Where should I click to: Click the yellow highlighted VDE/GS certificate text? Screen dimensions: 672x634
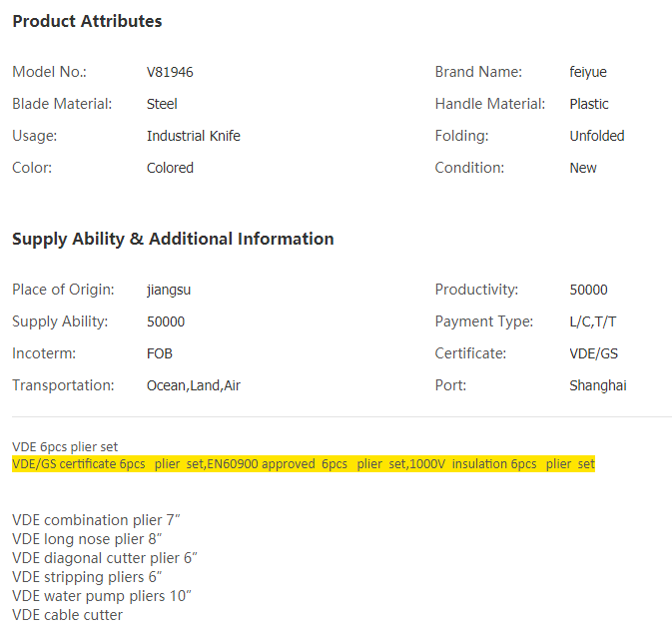pyautogui.click(x=303, y=464)
